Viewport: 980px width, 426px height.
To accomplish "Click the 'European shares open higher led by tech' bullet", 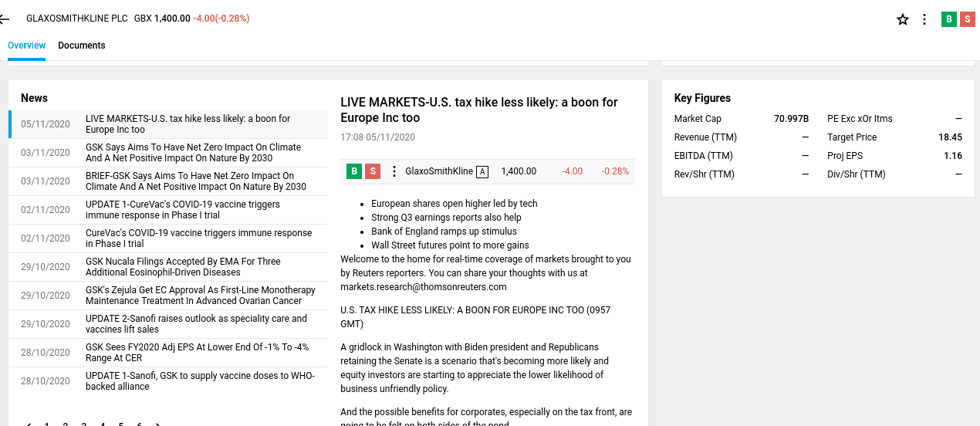I will pyautogui.click(x=455, y=204).
